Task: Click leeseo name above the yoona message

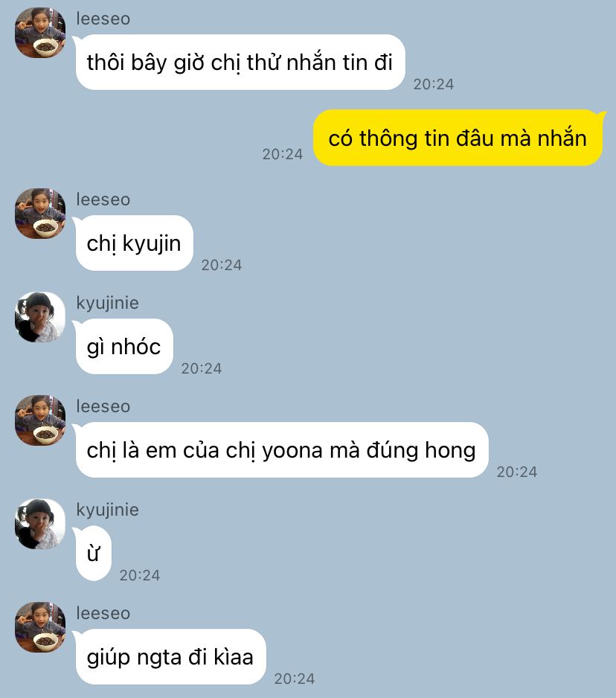Action: [103, 406]
